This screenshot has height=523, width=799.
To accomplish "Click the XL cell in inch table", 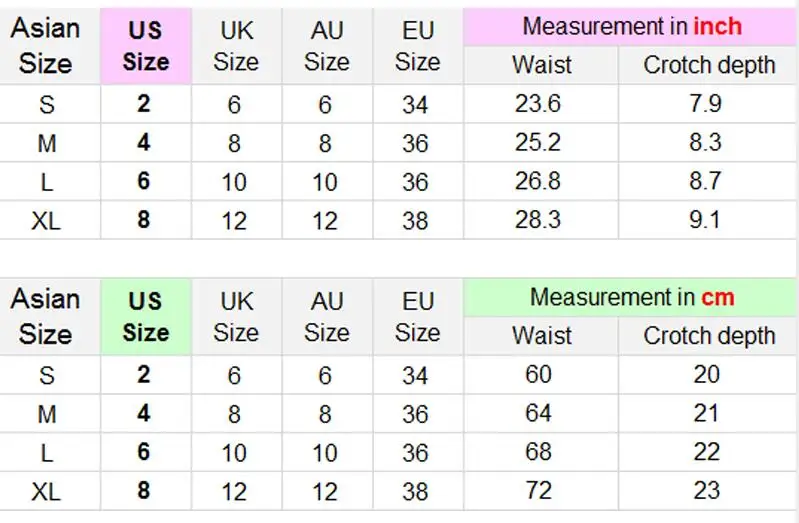I will [46, 221].
